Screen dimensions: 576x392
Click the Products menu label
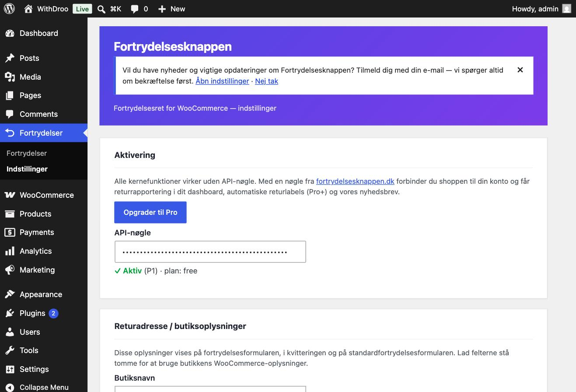click(x=35, y=214)
